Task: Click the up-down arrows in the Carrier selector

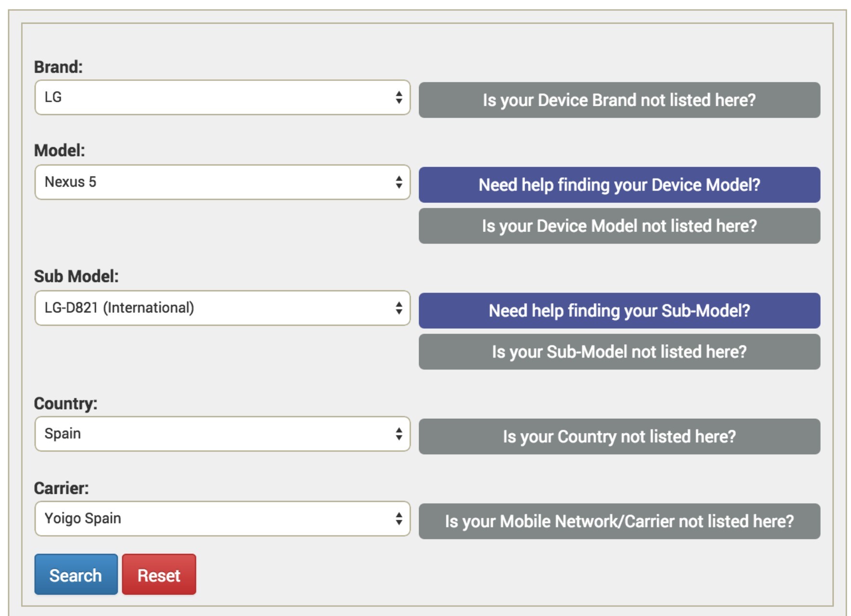Action: point(399,519)
